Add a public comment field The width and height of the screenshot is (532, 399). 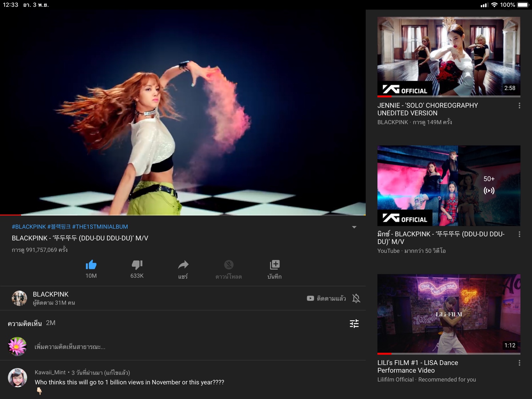[70, 347]
